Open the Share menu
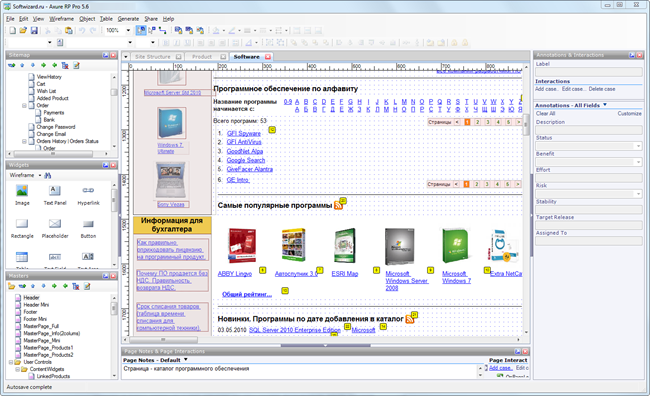 point(151,19)
